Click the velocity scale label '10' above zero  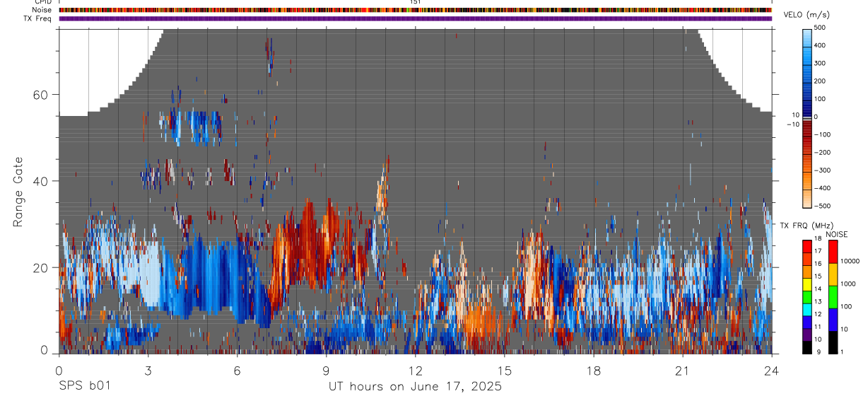794,115
